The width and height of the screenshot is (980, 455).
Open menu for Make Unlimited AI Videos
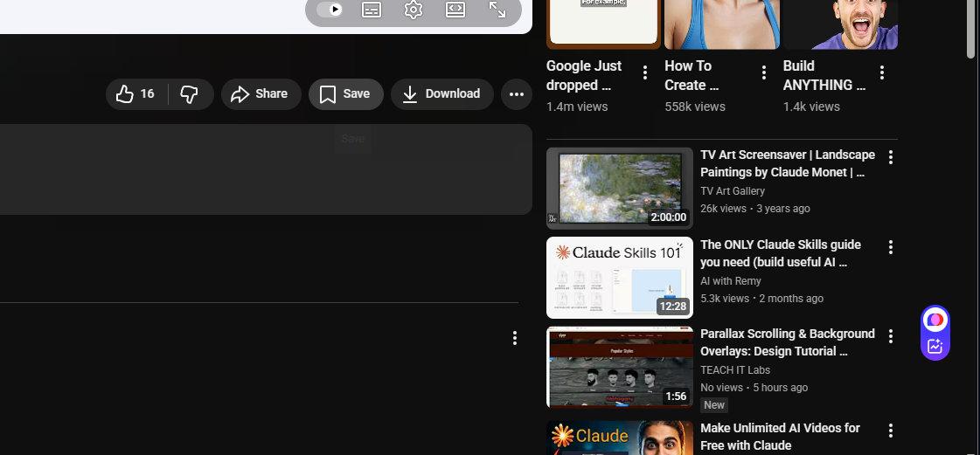[x=891, y=431]
